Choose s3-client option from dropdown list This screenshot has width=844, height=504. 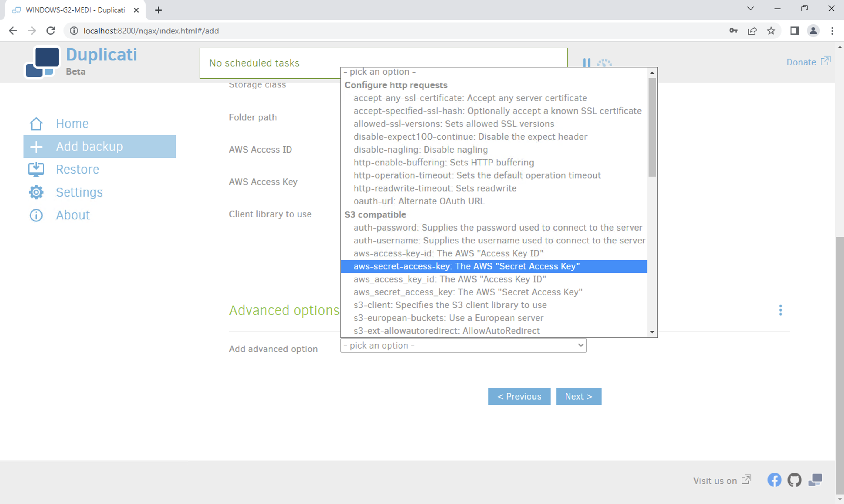450,305
